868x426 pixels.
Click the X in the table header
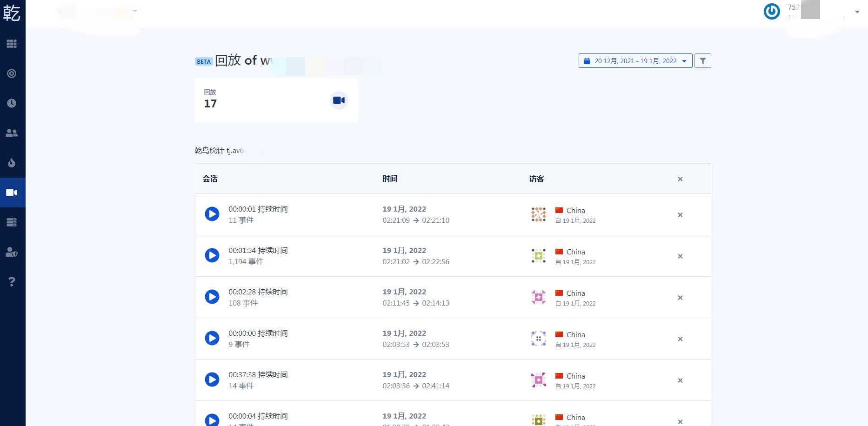pos(680,179)
